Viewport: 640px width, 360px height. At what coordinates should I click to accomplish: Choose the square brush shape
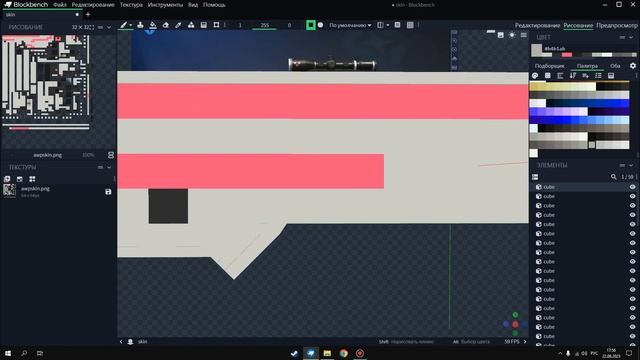(x=311, y=25)
